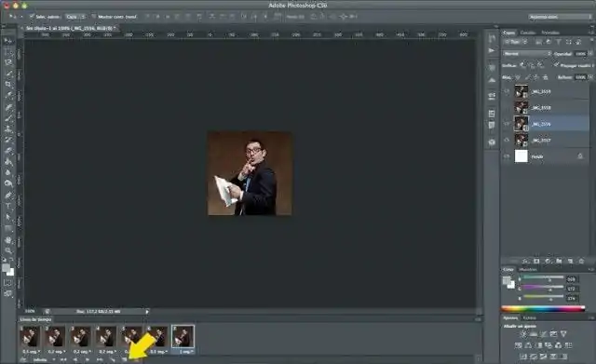Image resolution: width=596 pixels, height=364 pixels.
Task: Click the lock all icon in Layers panel
Action: pos(546,77)
